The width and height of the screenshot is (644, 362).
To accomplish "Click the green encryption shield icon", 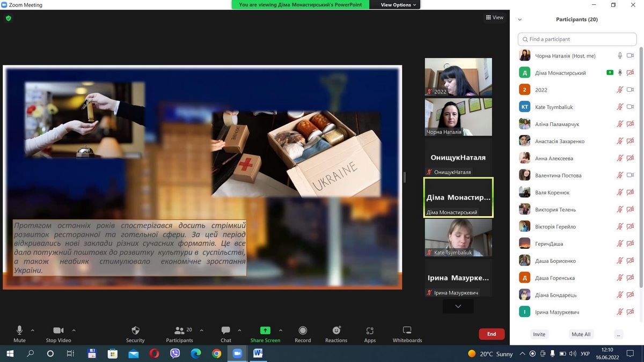I will [8, 18].
